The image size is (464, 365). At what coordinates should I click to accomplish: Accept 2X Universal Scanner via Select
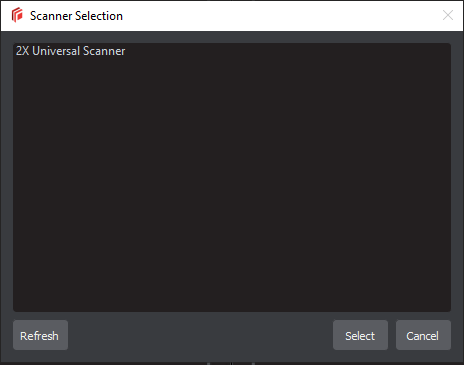360,335
